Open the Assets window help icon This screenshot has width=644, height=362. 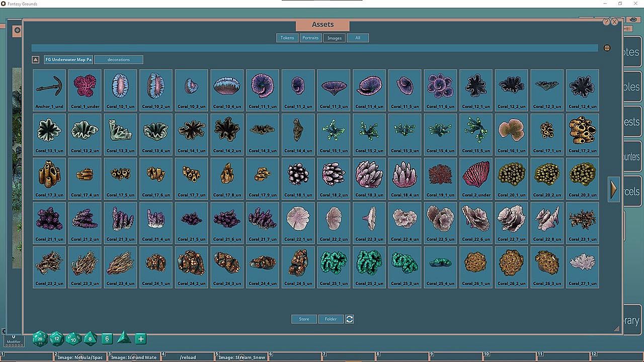click(x=606, y=22)
